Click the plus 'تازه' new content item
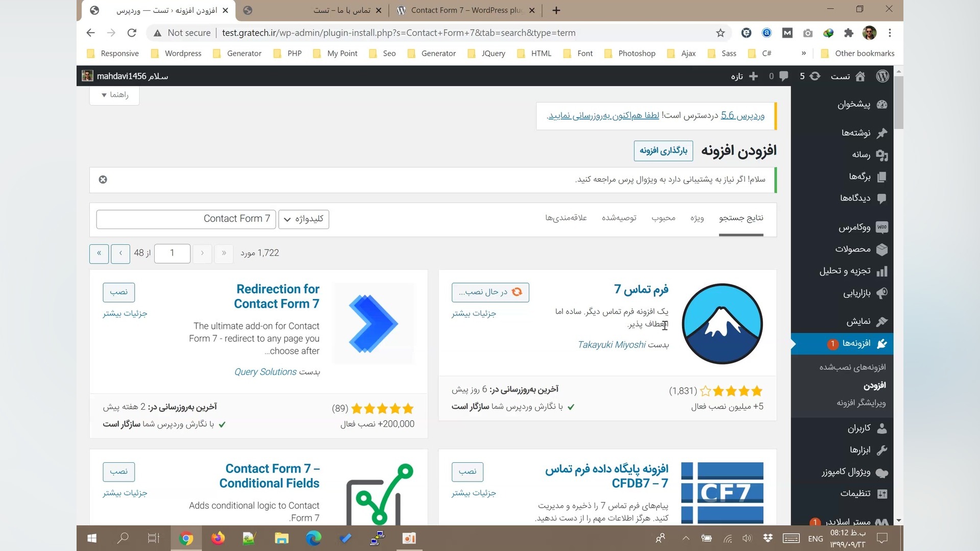 click(x=745, y=76)
